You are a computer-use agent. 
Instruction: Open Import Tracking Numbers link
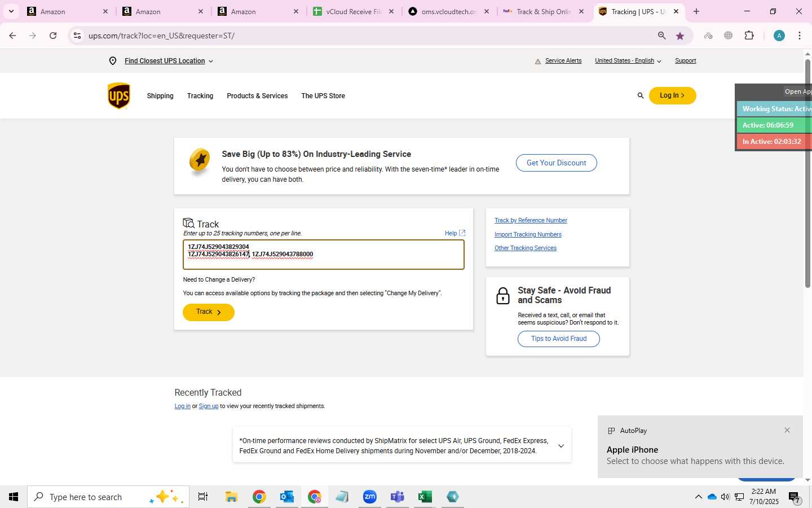(x=528, y=234)
